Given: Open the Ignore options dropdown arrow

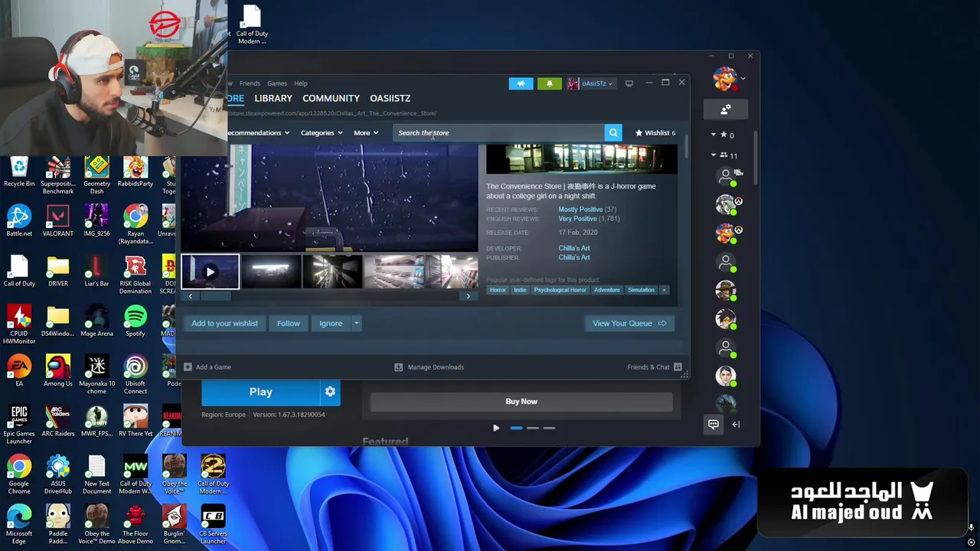Looking at the screenshot, I should tap(356, 324).
